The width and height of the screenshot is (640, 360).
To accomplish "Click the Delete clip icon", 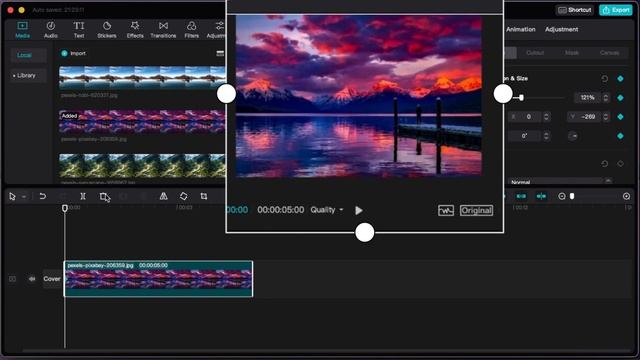I will click(x=103, y=196).
